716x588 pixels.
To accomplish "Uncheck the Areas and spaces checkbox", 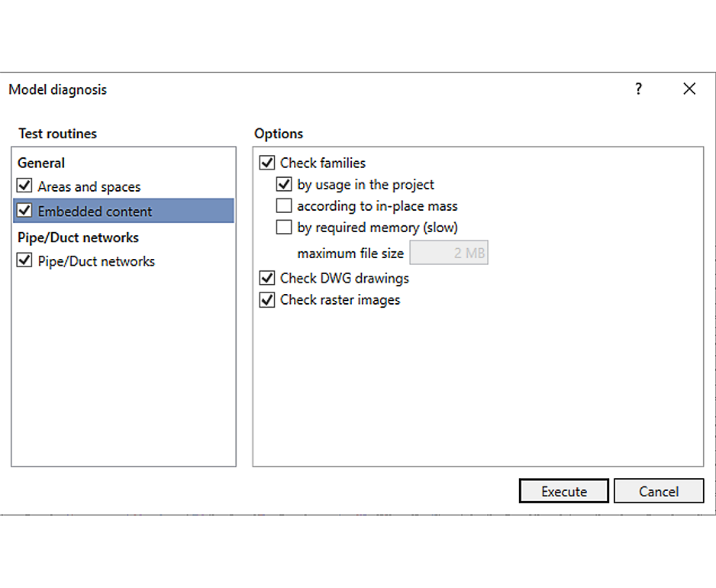I will [24, 186].
